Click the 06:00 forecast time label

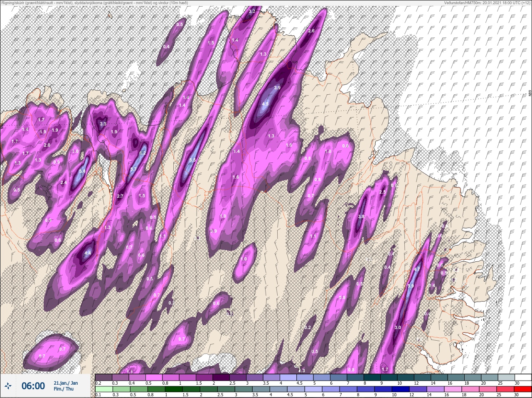pos(33,386)
